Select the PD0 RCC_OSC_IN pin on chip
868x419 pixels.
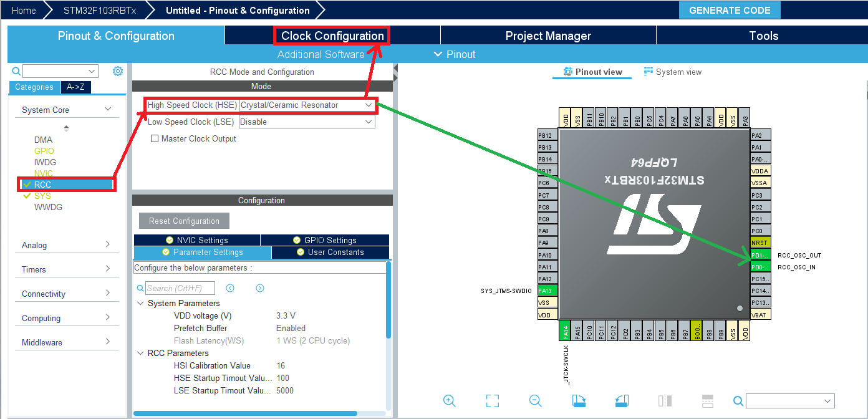pos(761,267)
